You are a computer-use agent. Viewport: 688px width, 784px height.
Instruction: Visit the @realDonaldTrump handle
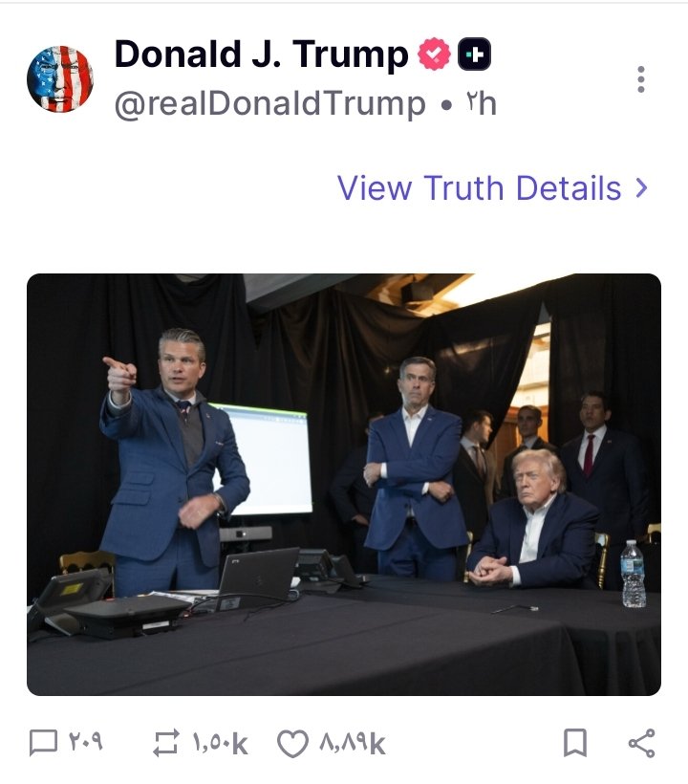269,104
